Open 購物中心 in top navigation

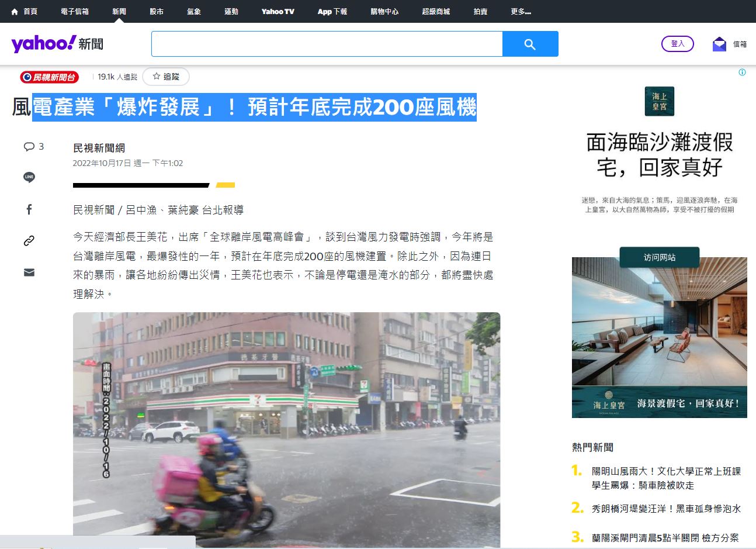pyautogui.click(x=384, y=12)
